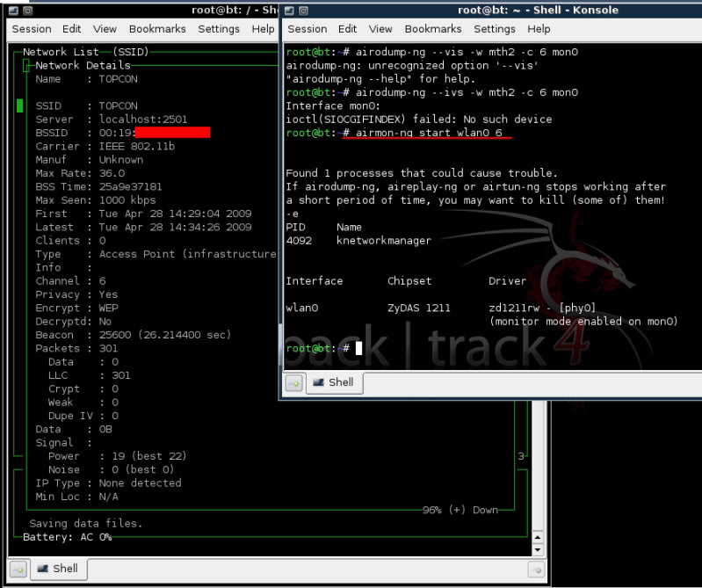Open Session menu in left Konsole window
Screen dimensions: 702x588
(x=32, y=29)
